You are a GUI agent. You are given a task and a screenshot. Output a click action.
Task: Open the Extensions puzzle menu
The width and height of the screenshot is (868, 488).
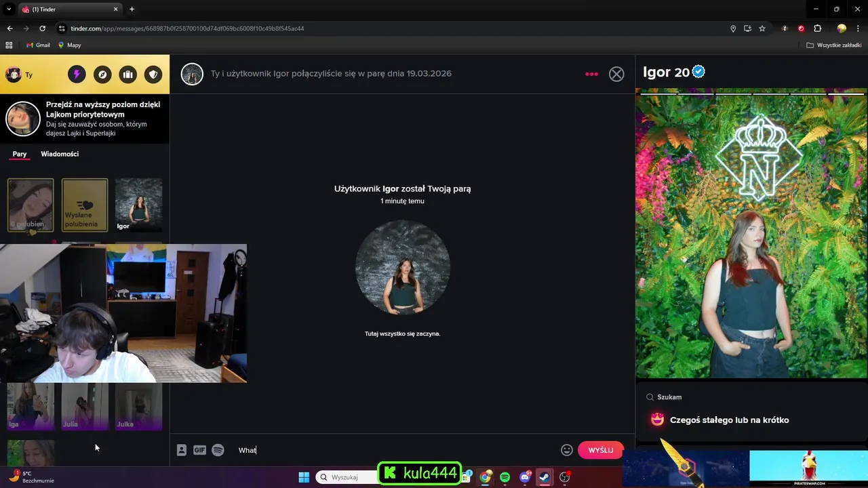pyautogui.click(x=817, y=28)
